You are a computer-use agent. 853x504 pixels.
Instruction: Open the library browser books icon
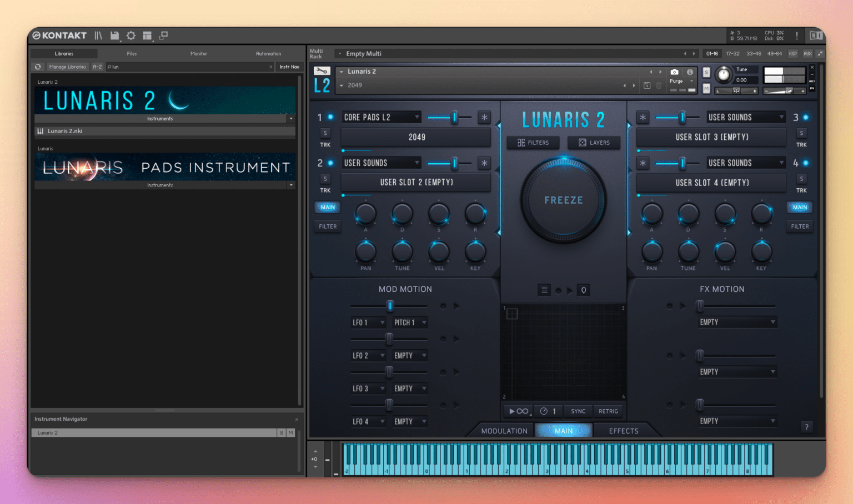pos(98,36)
